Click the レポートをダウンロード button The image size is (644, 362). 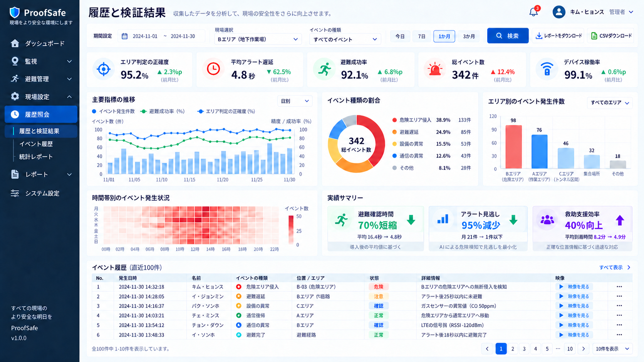pos(558,36)
